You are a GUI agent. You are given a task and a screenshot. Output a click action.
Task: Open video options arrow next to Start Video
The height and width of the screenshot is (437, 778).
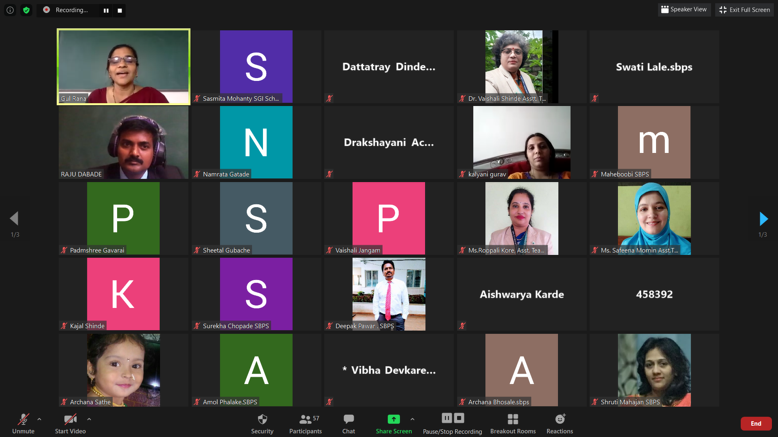[89, 420]
